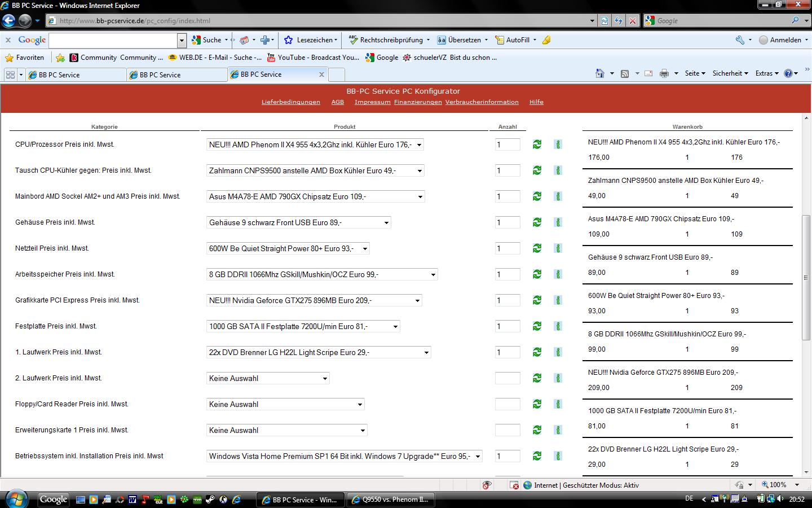Click the Print icon in command bar
This screenshot has width=812, height=508.
(664, 73)
